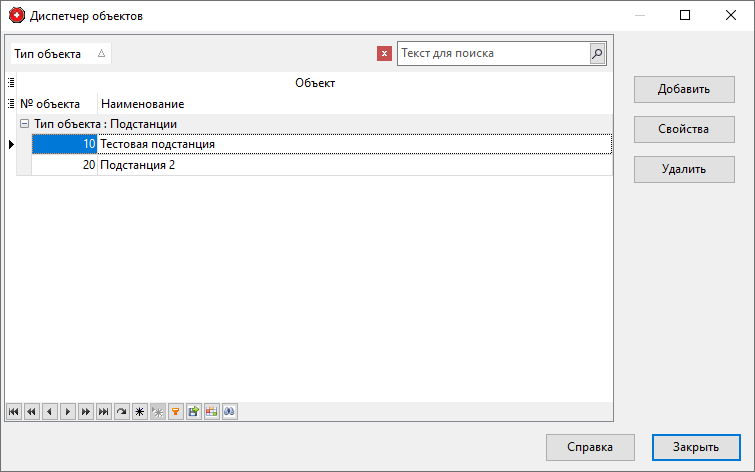
Task: Clear search with red X button
Action: click(x=384, y=53)
